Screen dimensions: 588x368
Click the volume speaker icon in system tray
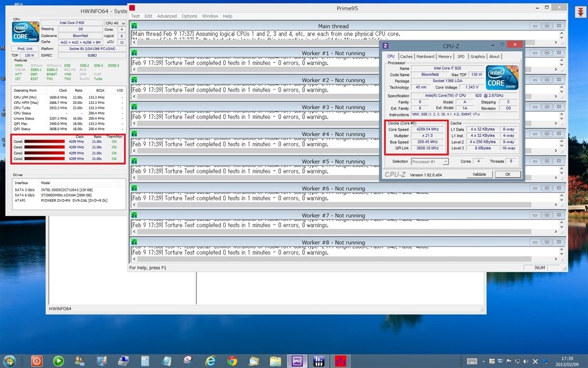point(526,361)
